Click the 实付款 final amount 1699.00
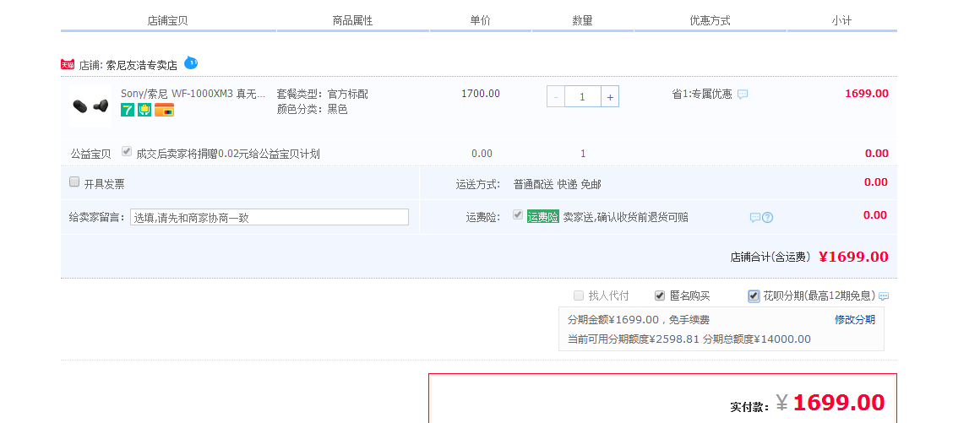 pos(839,403)
